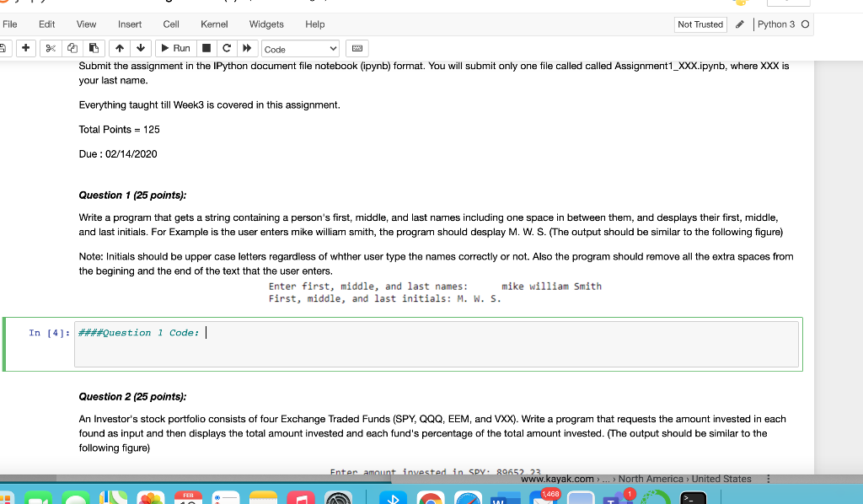Open the Widgets menu
The height and width of the screenshot is (504, 863).
tap(266, 24)
